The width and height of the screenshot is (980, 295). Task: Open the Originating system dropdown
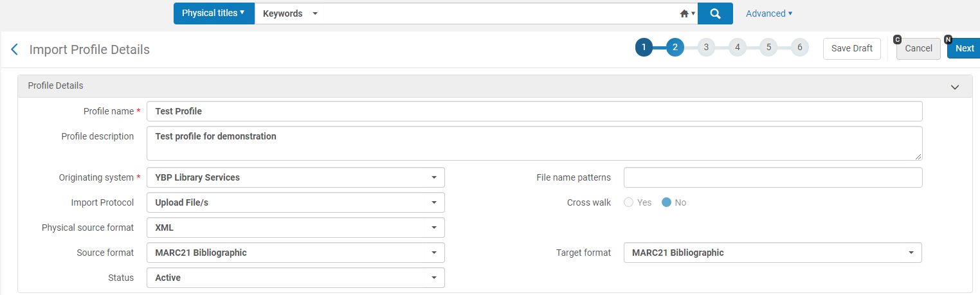coord(296,177)
